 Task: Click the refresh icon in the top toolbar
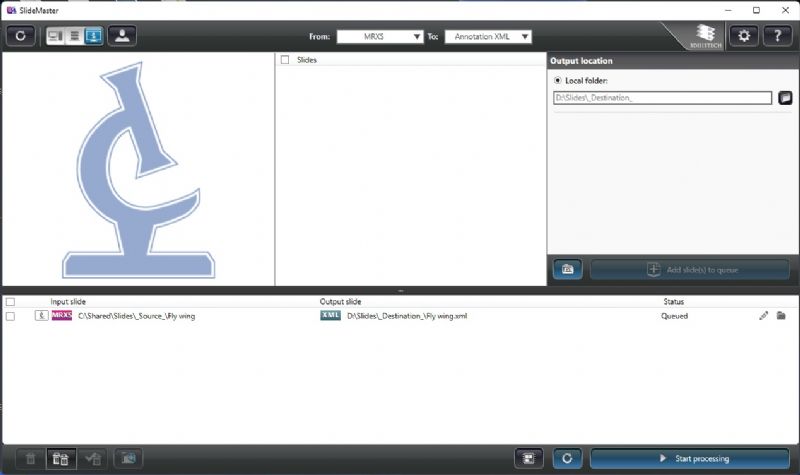click(x=20, y=36)
